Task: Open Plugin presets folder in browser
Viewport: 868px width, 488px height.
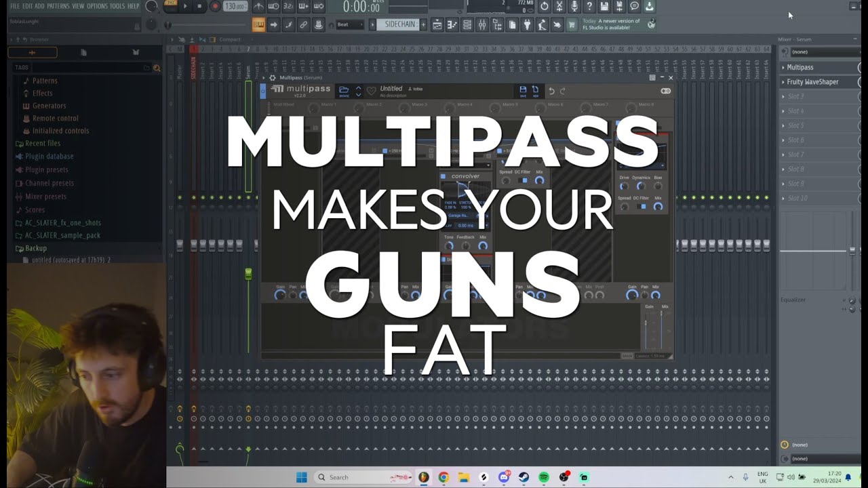Action: [46, 170]
